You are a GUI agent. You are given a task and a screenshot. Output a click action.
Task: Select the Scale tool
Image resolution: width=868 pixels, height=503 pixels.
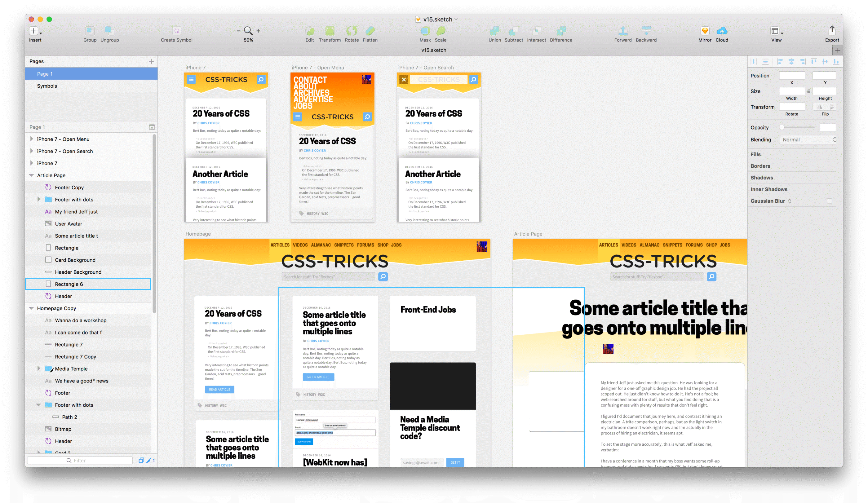pos(441,31)
